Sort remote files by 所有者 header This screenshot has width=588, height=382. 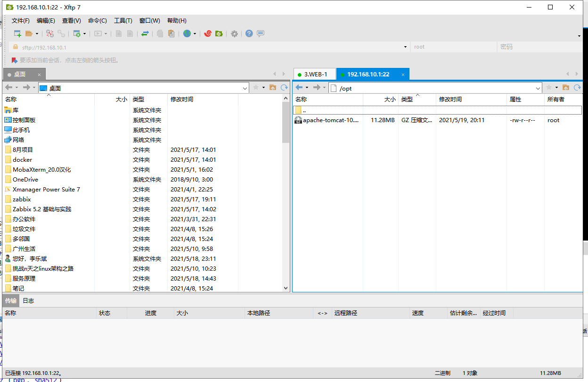(x=563, y=99)
